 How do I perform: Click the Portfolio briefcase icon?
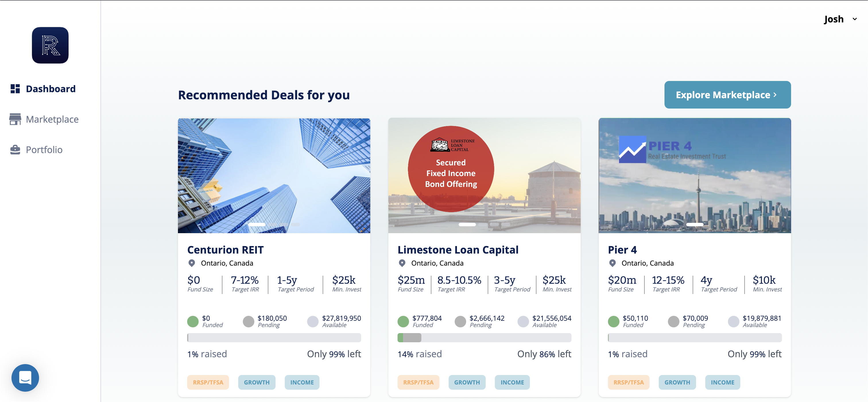pos(15,150)
